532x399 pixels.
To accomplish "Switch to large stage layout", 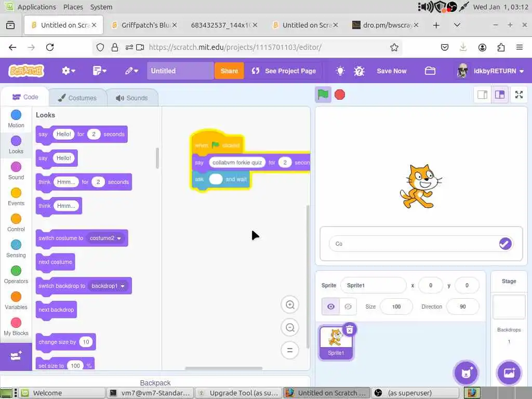I will pos(499,95).
